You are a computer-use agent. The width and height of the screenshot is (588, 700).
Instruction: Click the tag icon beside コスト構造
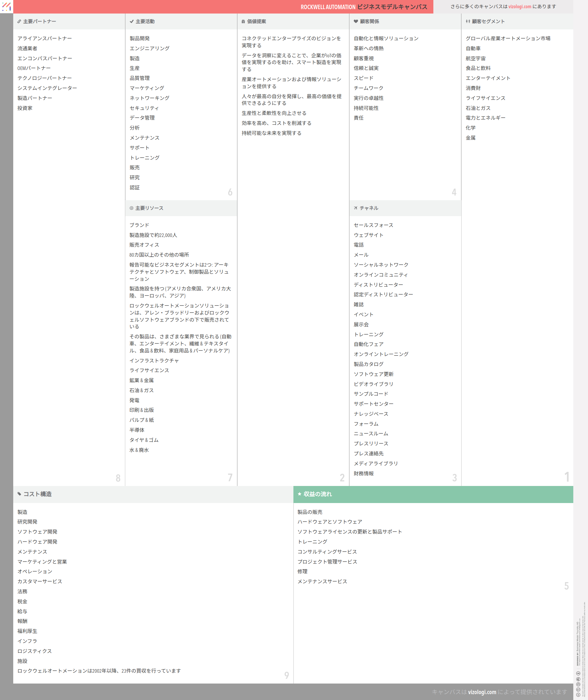[19, 494]
